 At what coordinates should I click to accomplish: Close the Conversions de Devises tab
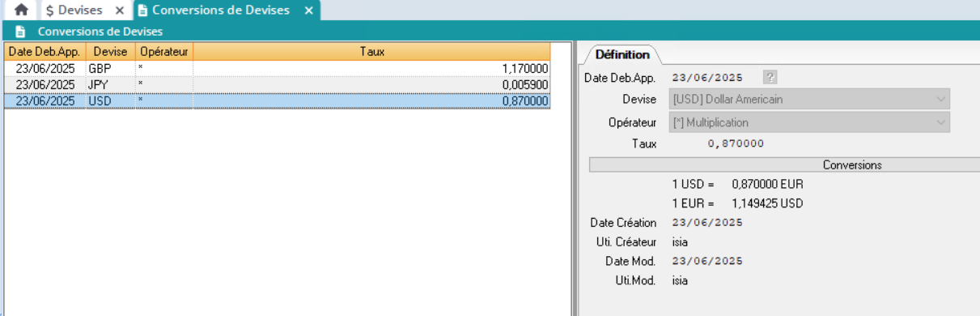[x=308, y=11]
